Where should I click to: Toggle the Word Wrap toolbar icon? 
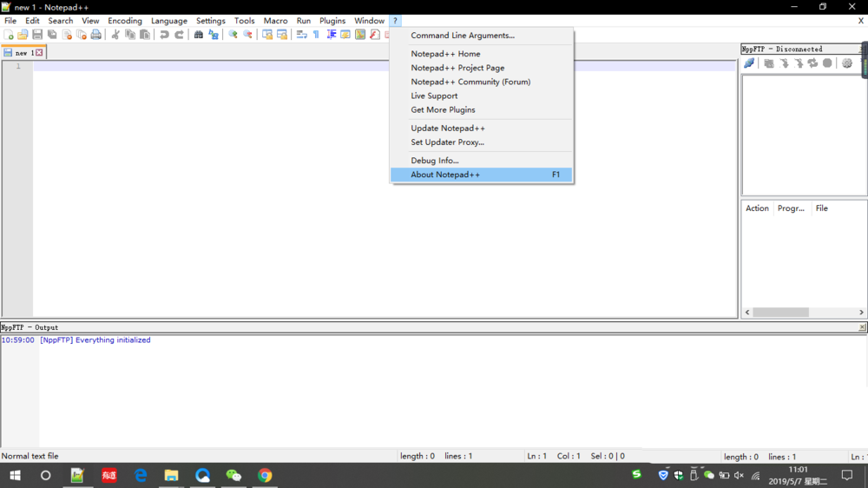pos(302,35)
